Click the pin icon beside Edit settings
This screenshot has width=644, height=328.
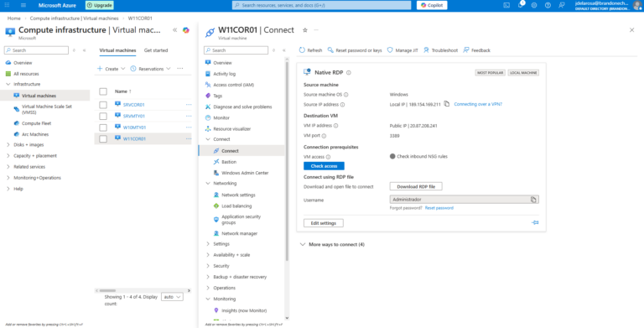[x=535, y=222]
